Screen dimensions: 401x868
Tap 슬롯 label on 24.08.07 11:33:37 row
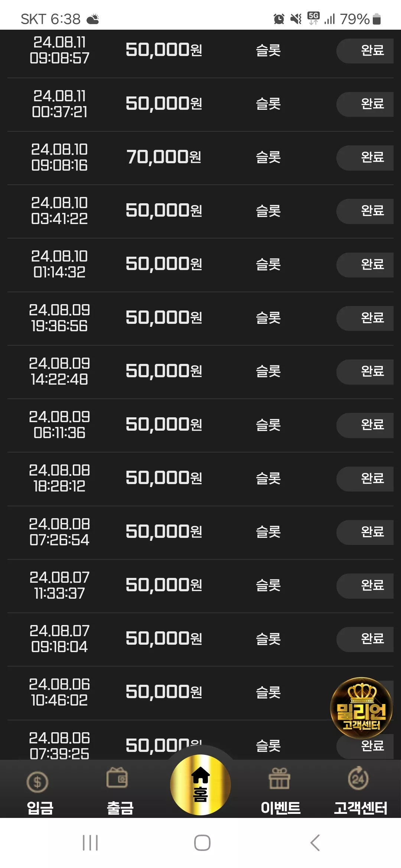[x=268, y=585]
